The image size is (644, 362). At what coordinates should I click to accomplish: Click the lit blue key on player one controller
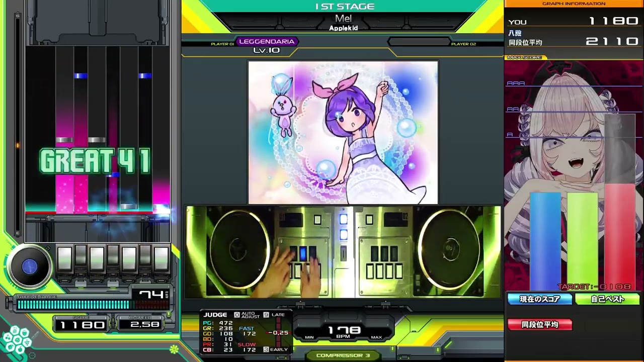[x=303, y=253]
